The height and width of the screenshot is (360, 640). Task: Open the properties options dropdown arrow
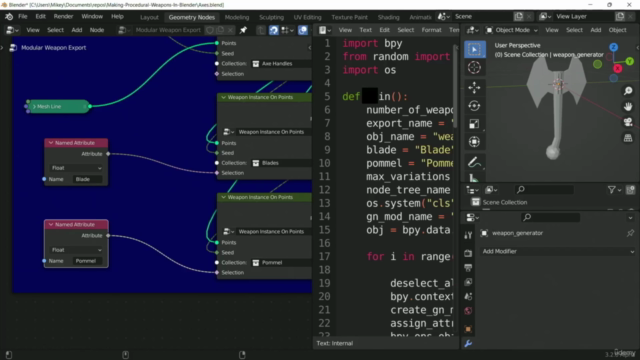point(631,218)
